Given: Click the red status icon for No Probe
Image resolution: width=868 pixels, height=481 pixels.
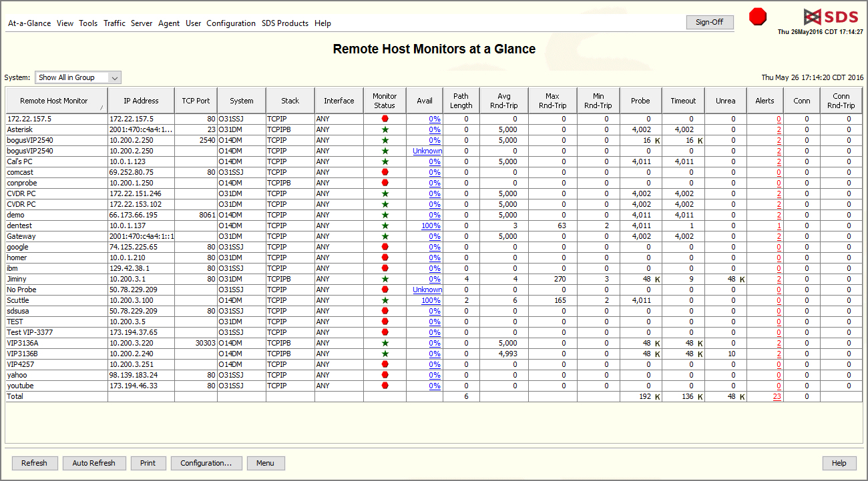Looking at the screenshot, I should pos(385,290).
